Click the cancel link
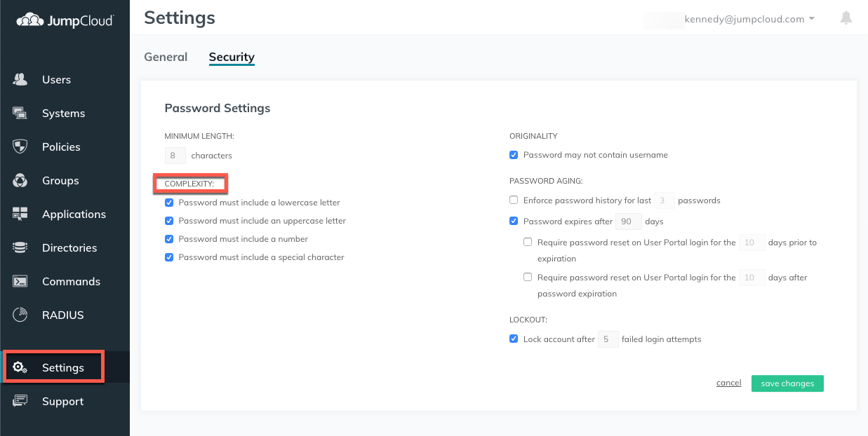868x436 pixels. tap(728, 383)
